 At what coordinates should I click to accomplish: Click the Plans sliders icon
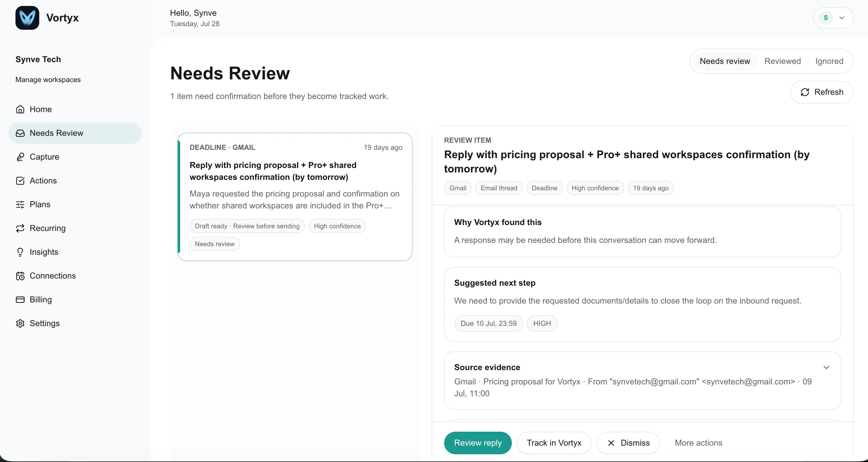[x=20, y=205]
